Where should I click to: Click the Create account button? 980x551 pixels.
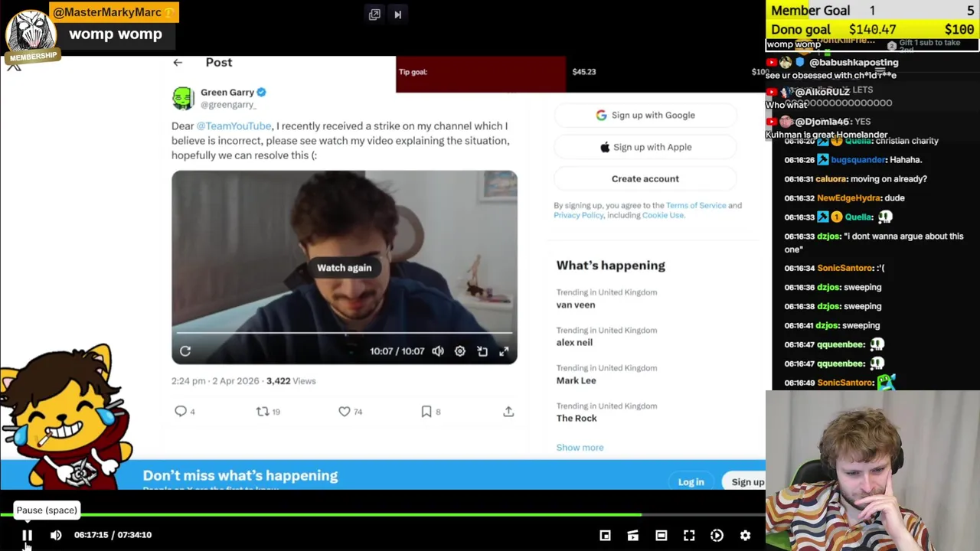click(x=645, y=179)
